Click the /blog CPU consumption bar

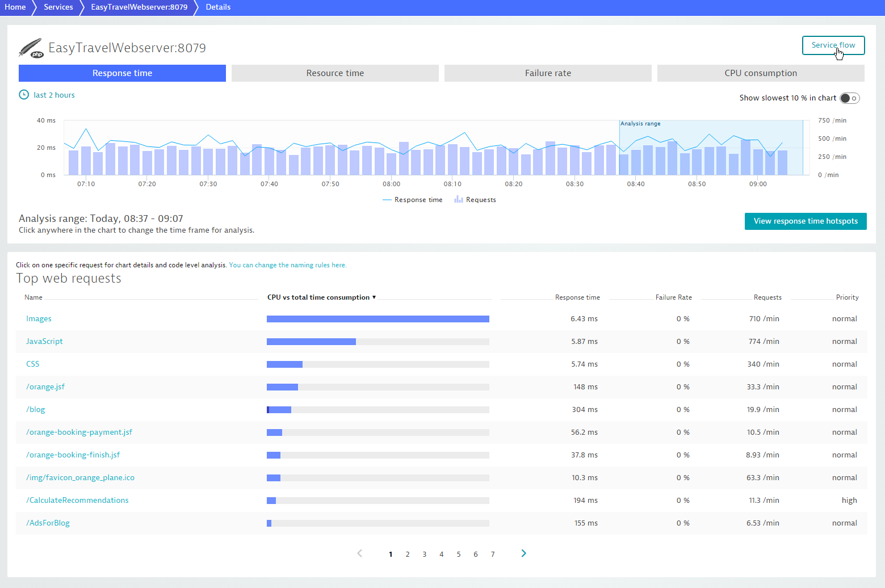(378, 410)
